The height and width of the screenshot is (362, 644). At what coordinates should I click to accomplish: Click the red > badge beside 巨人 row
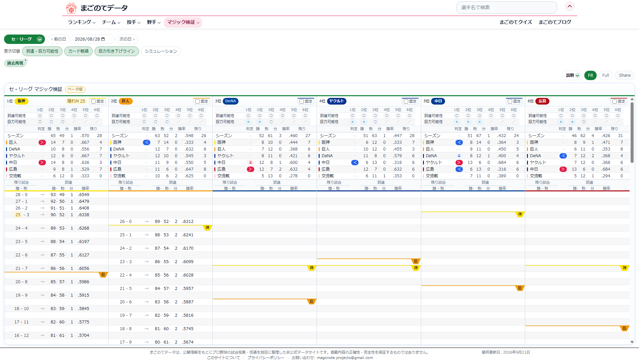click(42, 142)
